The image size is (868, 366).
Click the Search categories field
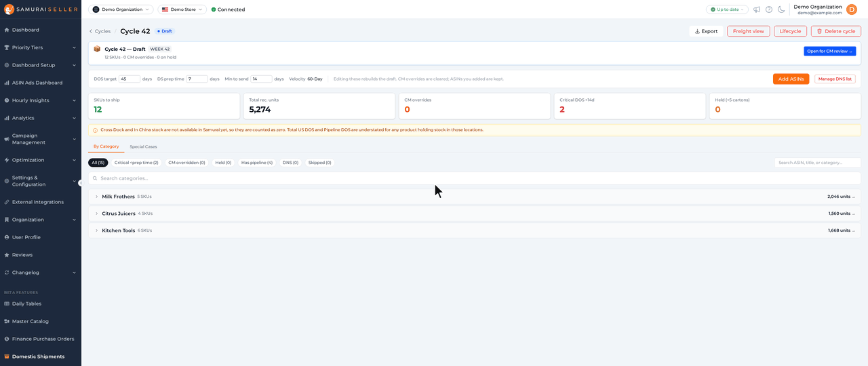tap(475, 178)
